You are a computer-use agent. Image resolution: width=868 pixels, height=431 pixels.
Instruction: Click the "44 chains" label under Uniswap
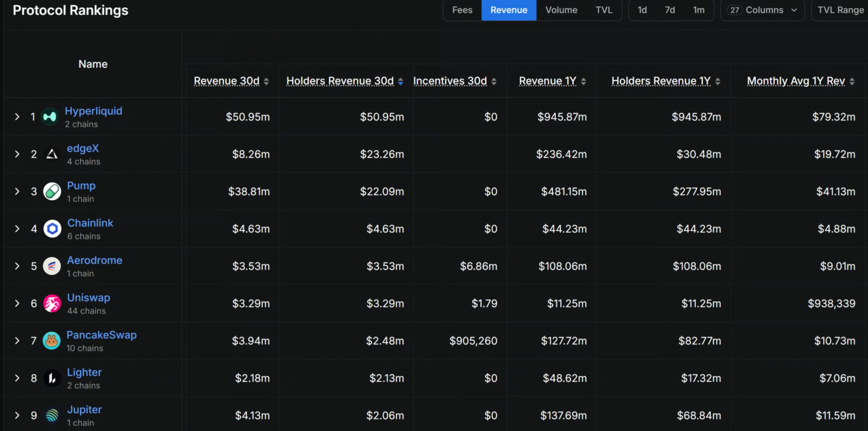pos(86,311)
